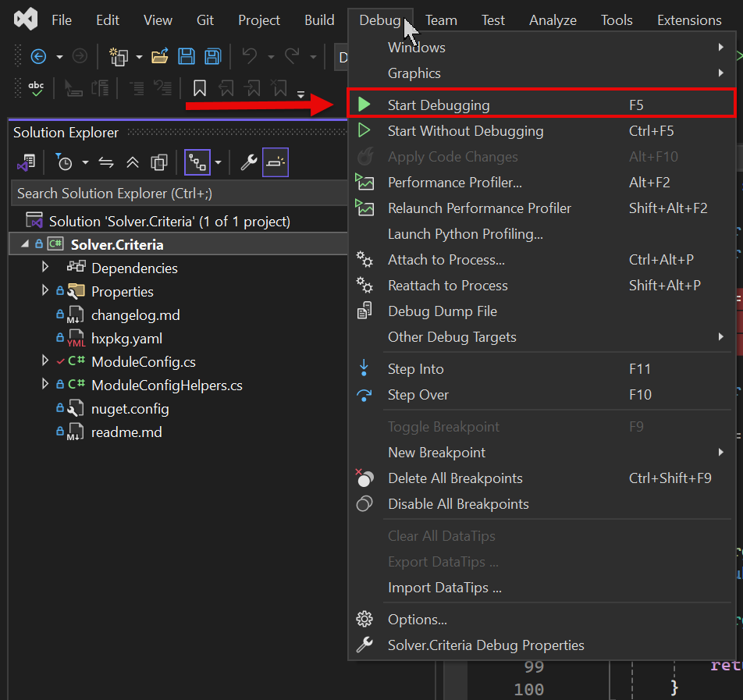Click the Undo toolbar icon

[250, 56]
